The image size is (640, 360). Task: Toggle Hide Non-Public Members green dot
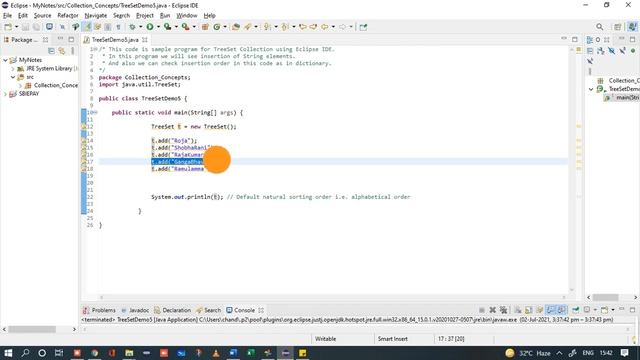[x=633, y=51]
